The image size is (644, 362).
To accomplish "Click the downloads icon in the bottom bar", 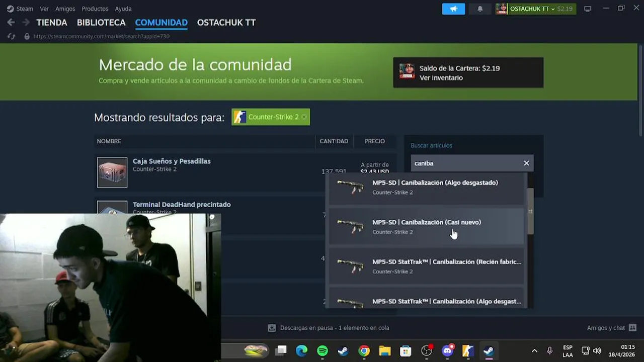I will [272, 328].
